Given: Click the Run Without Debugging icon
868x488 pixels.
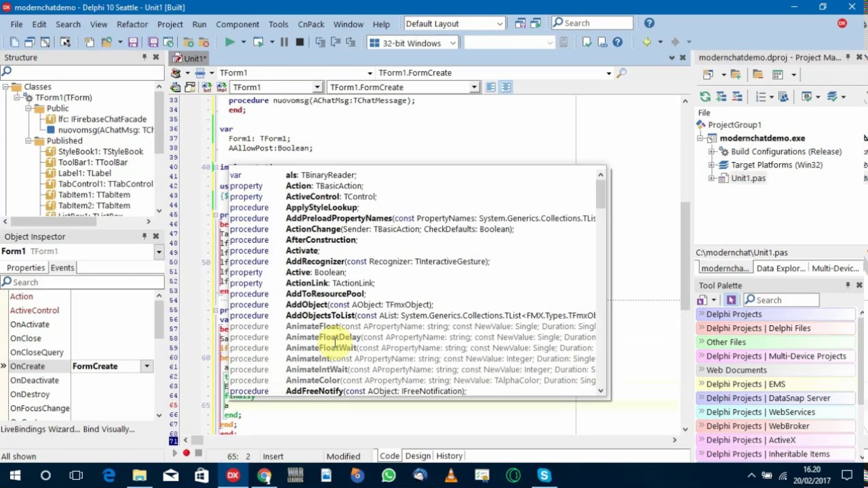Looking at the screenshot, I should (258, 43).
